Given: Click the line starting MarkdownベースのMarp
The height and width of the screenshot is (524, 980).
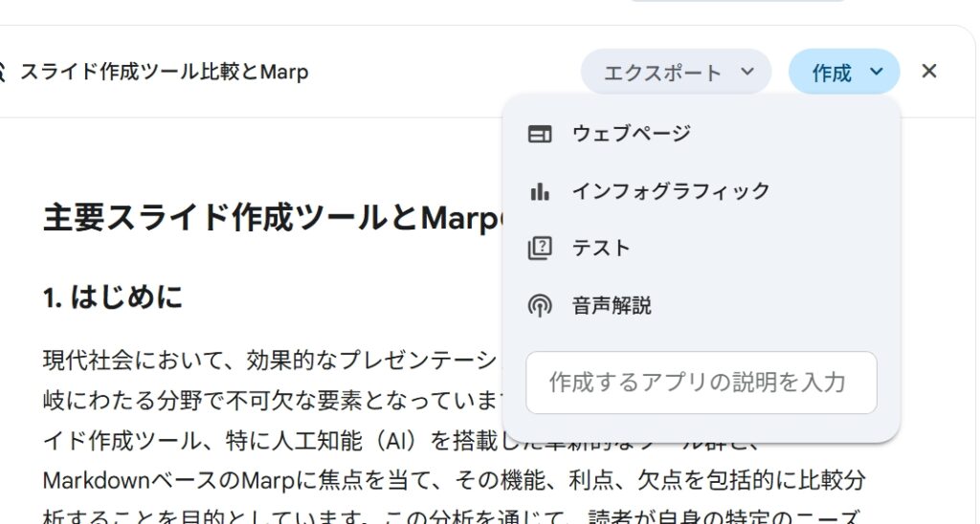Looking at the screenshot, I should click(x=454, y=480).
